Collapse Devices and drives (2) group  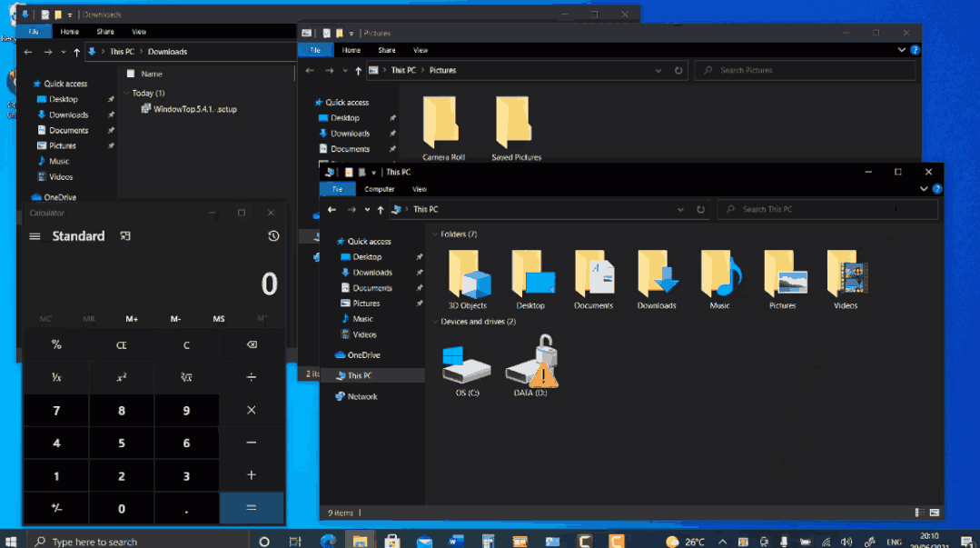tap(436, 322)
